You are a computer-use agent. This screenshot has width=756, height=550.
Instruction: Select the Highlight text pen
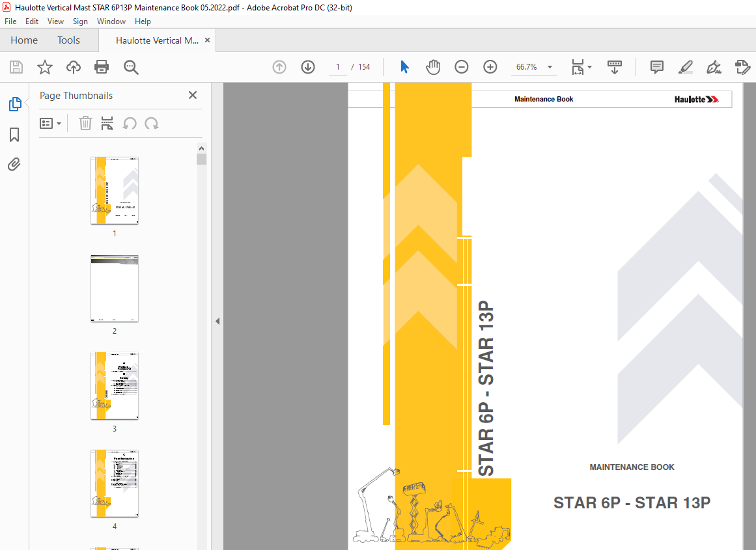685,67
